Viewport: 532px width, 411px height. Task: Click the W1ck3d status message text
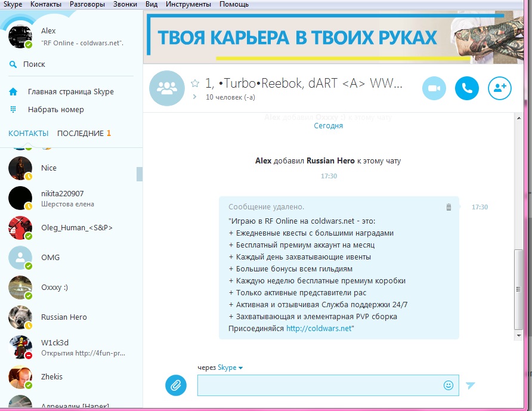point(83,353)
